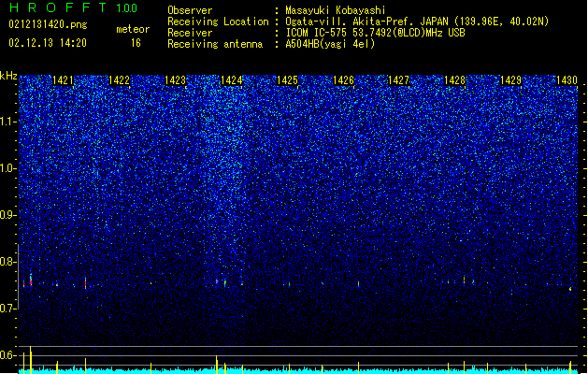Click the 1425 time axis marker
The image size is (588, 374).
(287, 79)
